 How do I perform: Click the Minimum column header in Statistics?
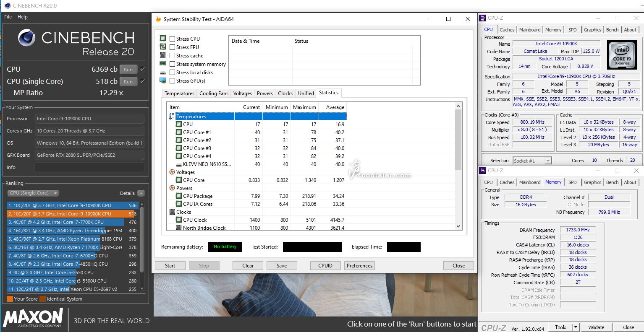tap(277, 107)
